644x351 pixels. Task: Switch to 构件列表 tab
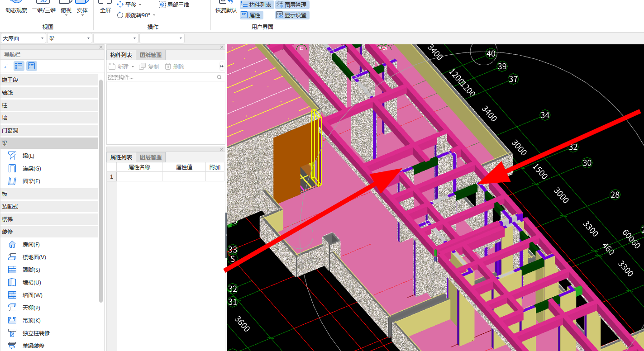(121, 55)
